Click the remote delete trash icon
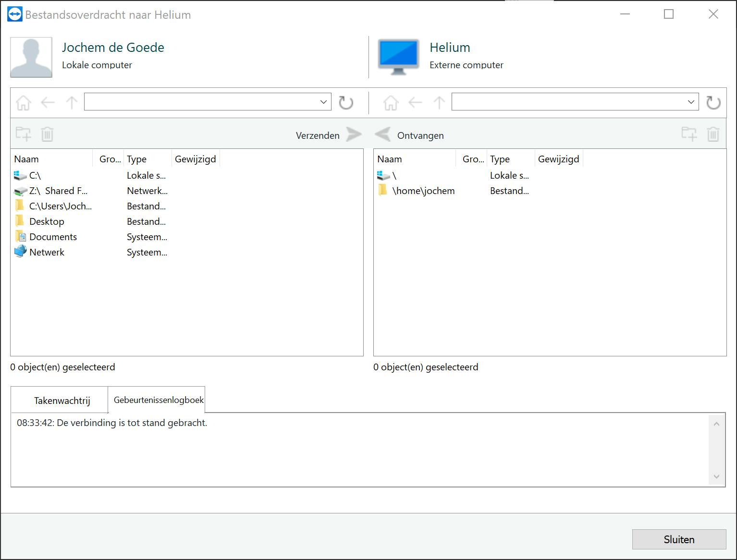 click(713, 134)
